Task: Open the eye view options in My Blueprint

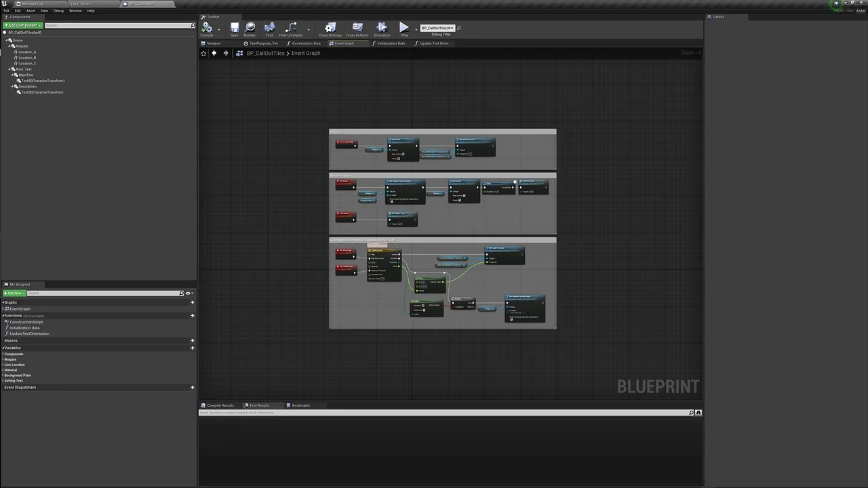Action: click(189, 293)
